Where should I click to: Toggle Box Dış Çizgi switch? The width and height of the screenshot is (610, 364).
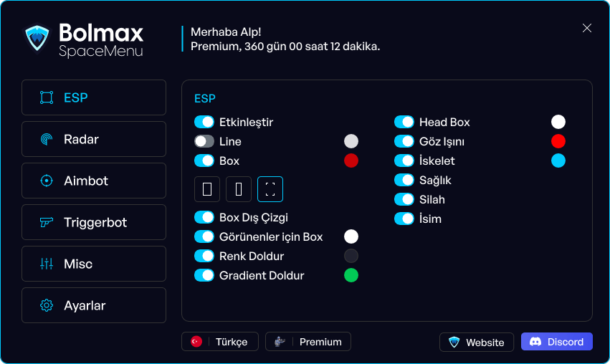tap(204, 217)
